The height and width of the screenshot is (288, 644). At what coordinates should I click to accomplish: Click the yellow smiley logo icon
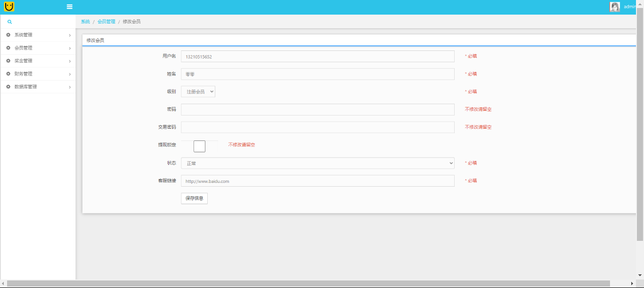click(9, 7)
